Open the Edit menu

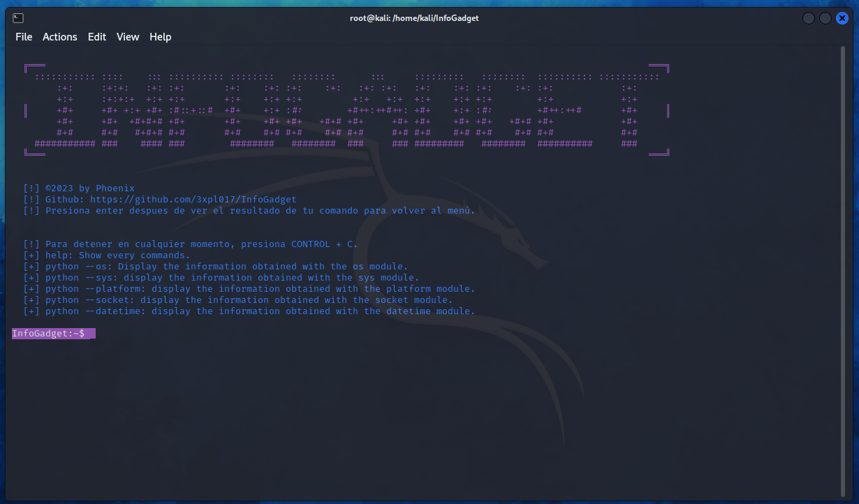coord(96,37)
